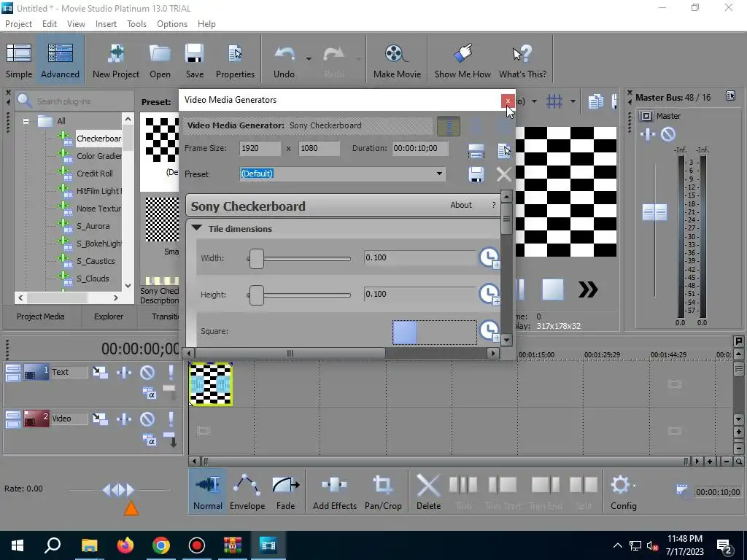Open the Insert menu
This screenshot has height=560, width=747.
tap(106, 24)
